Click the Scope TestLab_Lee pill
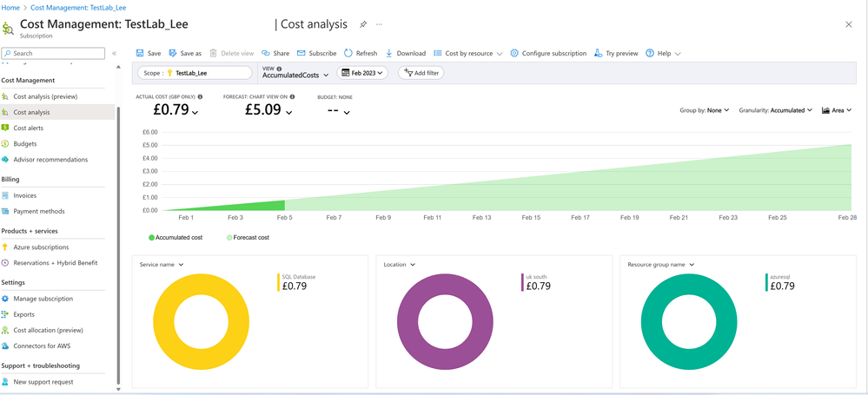The height and width of the screenshot is (395, 868). pyautogui.click(x=194, y=72)
